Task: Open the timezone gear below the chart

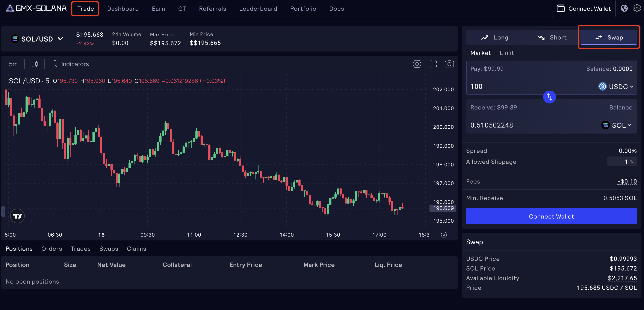Action: pyautogui.click(x=444, y=234)
